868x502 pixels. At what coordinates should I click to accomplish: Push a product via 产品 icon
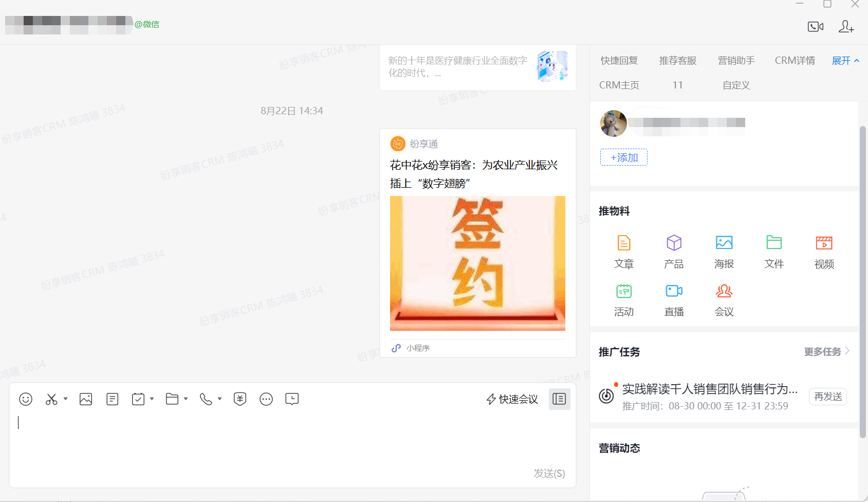click(x=674, y=252)
